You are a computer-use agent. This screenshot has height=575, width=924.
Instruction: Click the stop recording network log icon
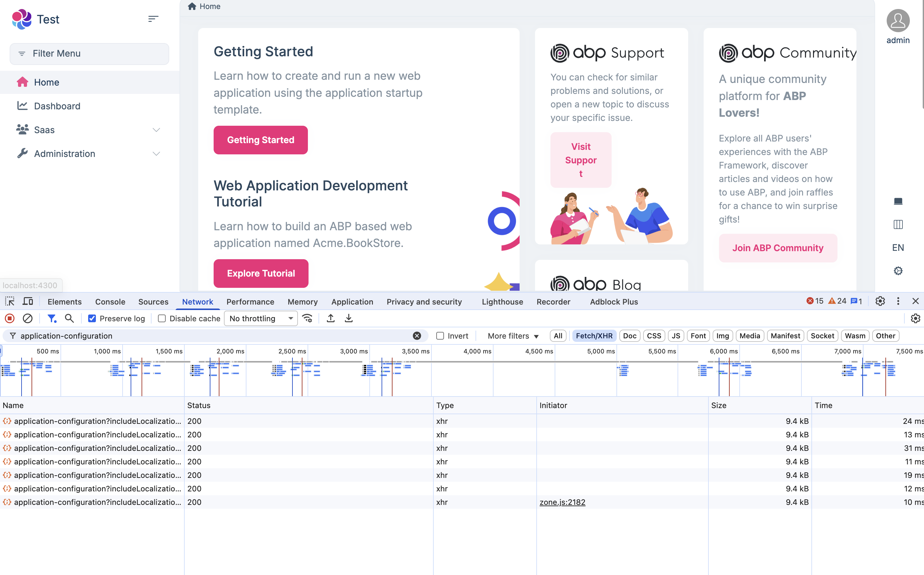10,318
